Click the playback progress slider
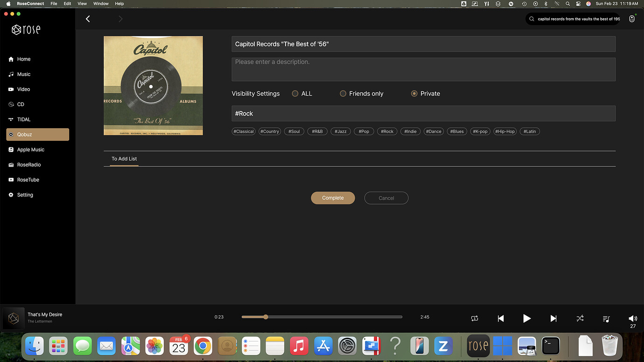Viewport: 644px width, 362px height. click(322, 317)
